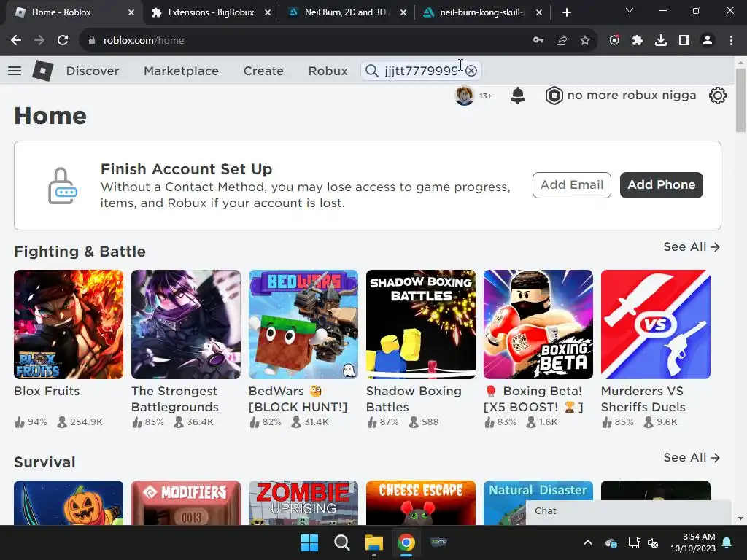The width and height of the screenshot is (747, 560).
Task: Click the Blox Fruits title text
Action: (x=47, y=391)
